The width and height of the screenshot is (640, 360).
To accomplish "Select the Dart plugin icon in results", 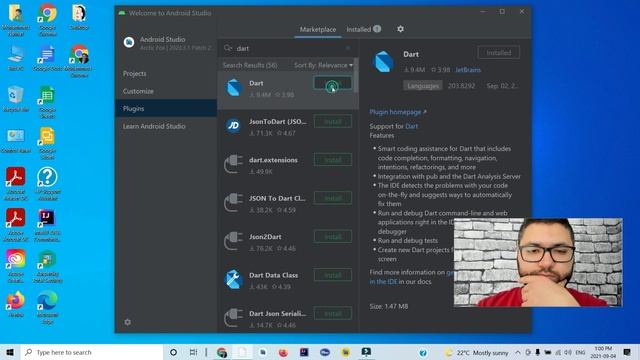I will coord(234,88).
